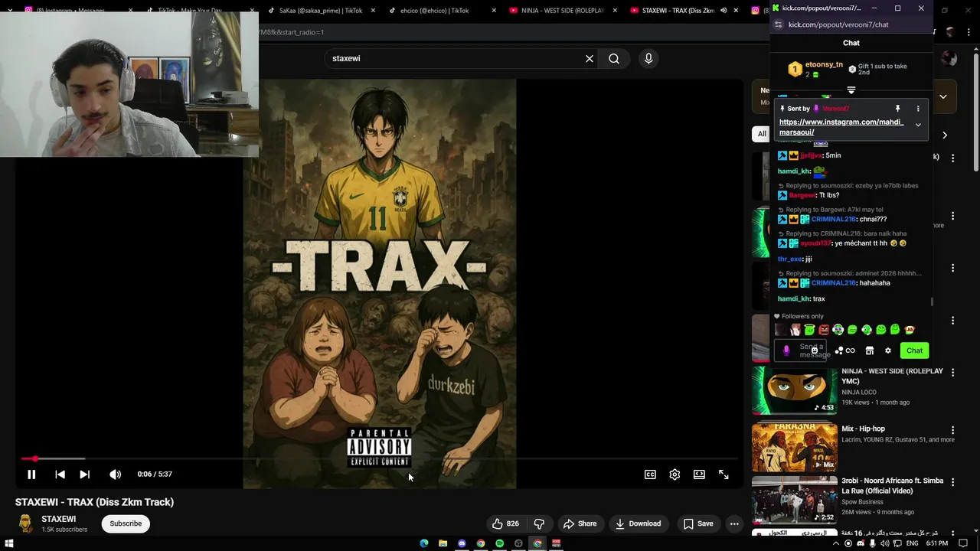The width and height of the screenshot is (980, 551).
Task: Skip to the next video in player
Action: point(84,474)
